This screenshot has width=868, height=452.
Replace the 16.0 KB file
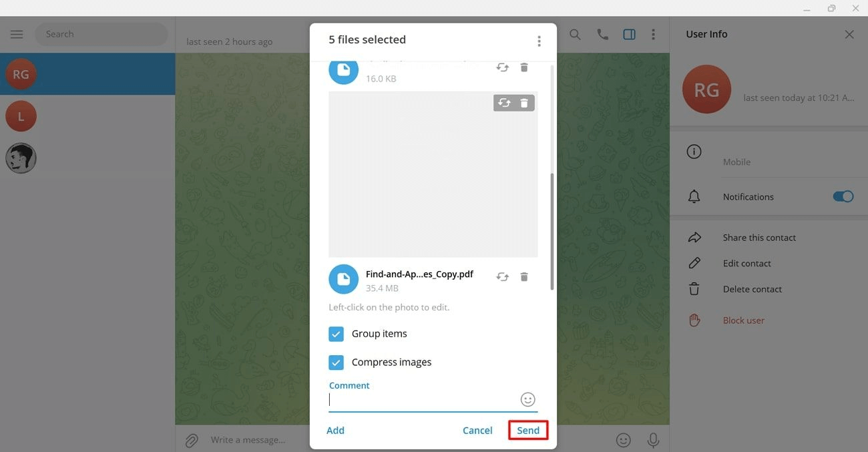coord(503,67)
